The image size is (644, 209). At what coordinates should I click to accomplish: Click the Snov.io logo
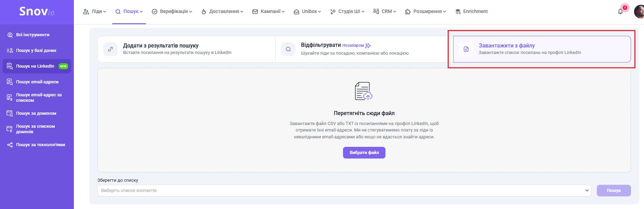37,11
